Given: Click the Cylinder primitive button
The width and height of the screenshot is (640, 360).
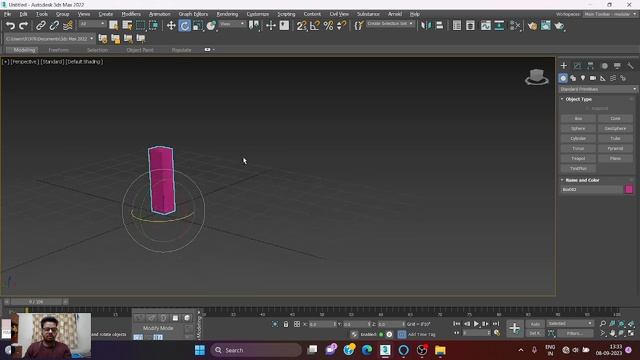Looking at the screenshot, I should (x=578, y=139).
